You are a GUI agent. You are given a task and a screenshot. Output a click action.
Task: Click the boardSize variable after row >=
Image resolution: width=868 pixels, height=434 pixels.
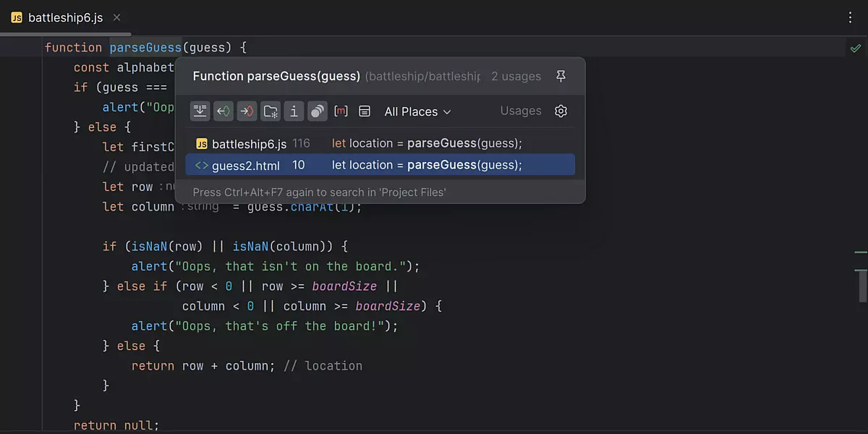click(x=344, y=286)
